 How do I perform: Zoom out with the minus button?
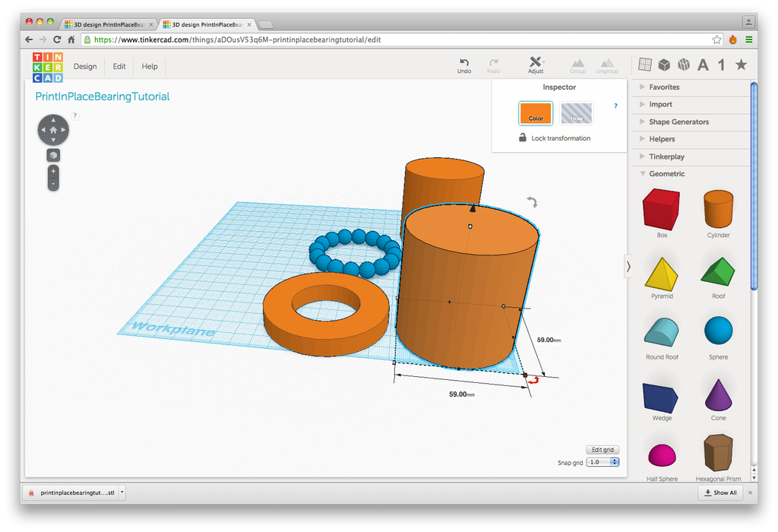click(53, 184)
